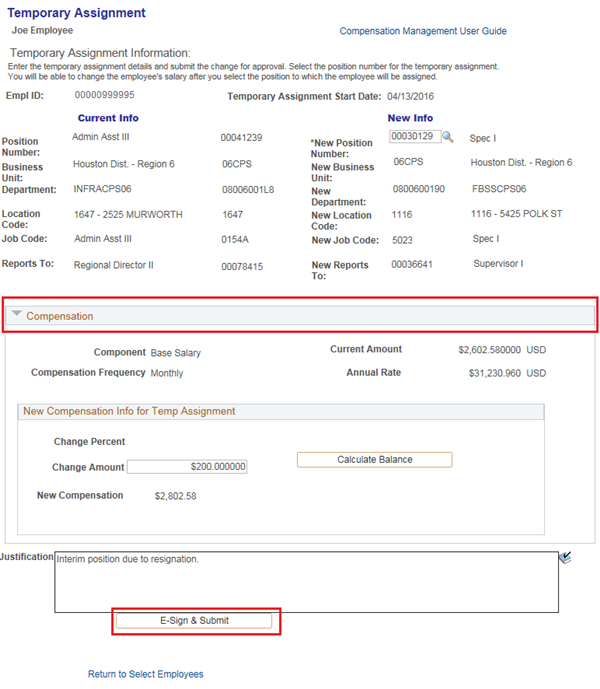Click into the Change Amount field
The width and height of the screenshot is (600, 689).
(187, 467)
